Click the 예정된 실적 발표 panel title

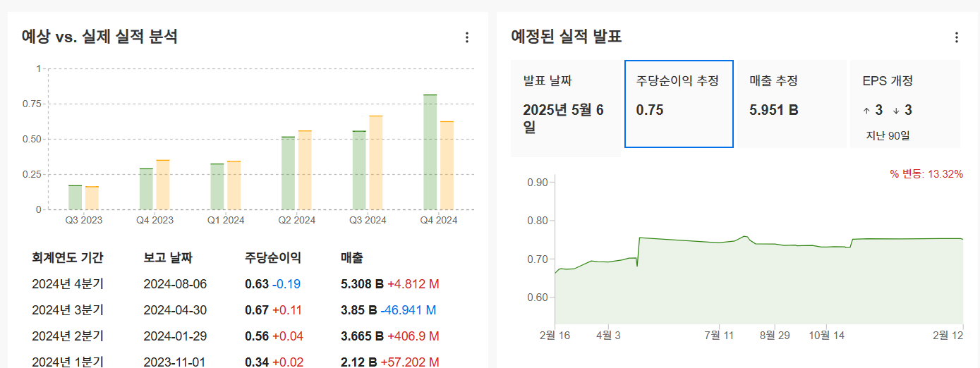pyautogui.click(x=566, y=37)
